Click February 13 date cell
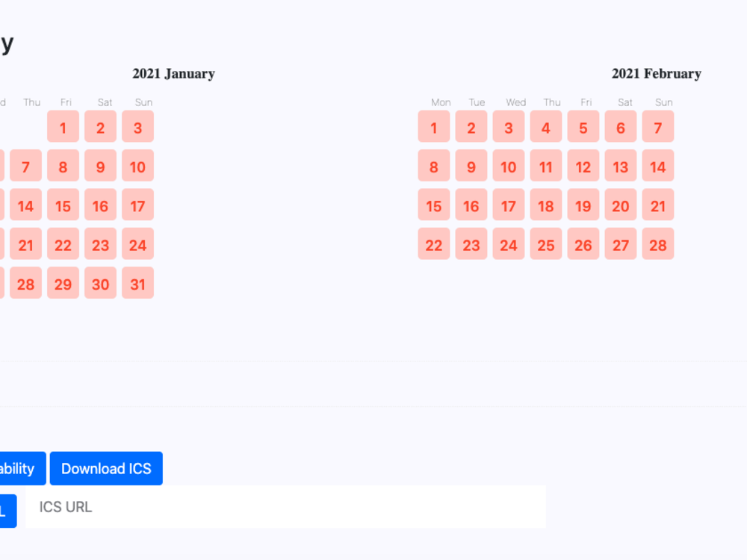The height and width of the screenshot is (560, 747). pyautogui.click(x=621, y=166)
